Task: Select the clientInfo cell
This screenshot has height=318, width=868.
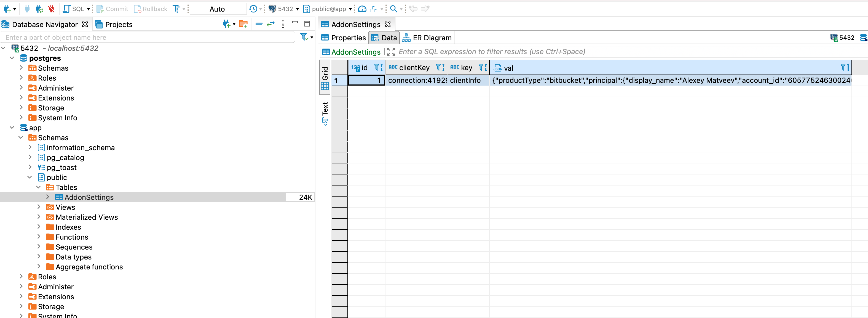Action: [468, 80]
